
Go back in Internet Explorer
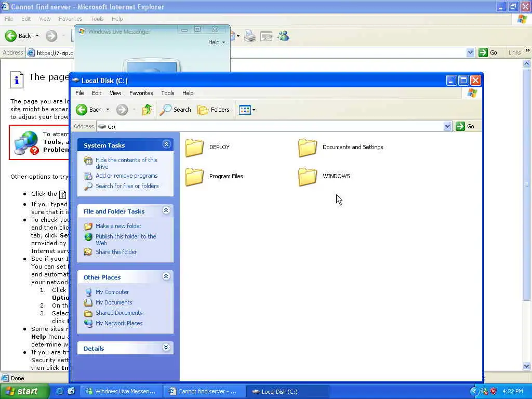pyautogui.click(x=18, y=36)
